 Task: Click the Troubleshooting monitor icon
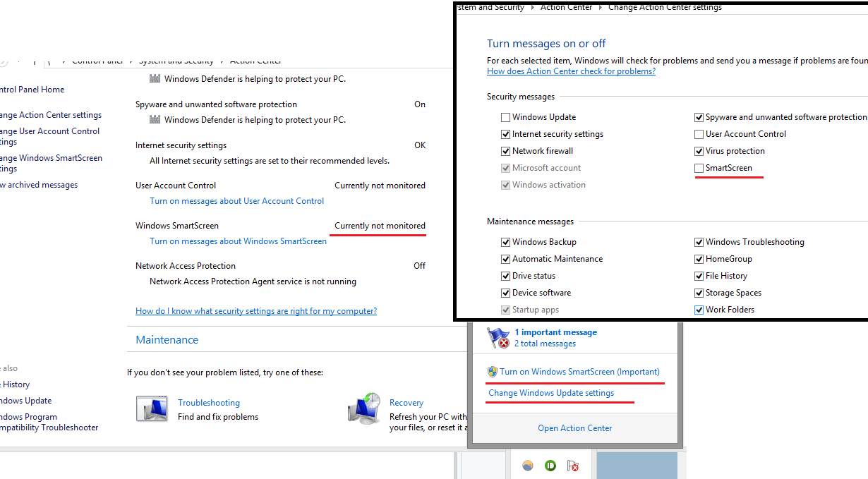(153, 410)
